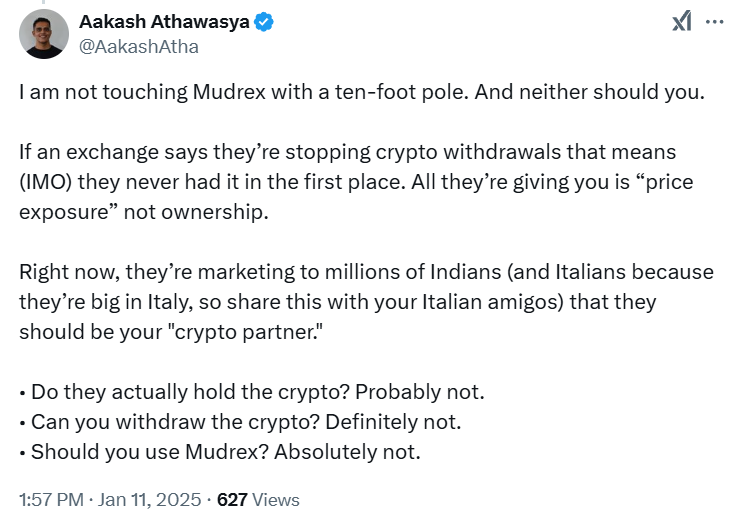Open the three-dot More options menu
The height and width of the screenshot is (512, 742).
[x=714, y=22]
